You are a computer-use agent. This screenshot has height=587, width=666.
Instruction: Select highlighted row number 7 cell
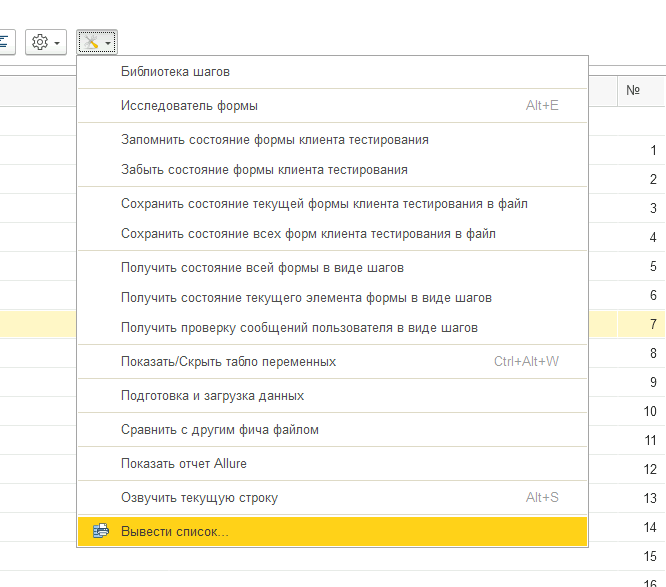click(x=641, y=324)
